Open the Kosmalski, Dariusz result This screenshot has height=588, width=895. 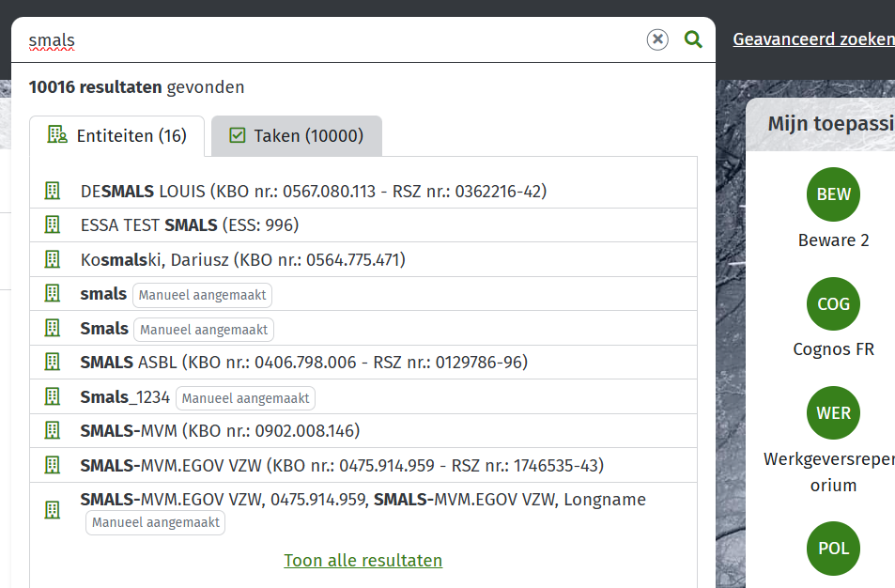click(x=363, y=260)
